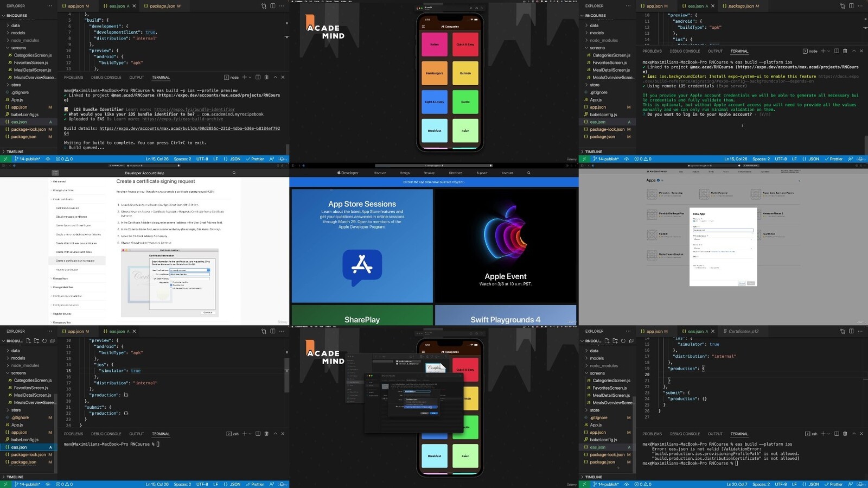Open Discover menu on Apple Developer site

380,173
